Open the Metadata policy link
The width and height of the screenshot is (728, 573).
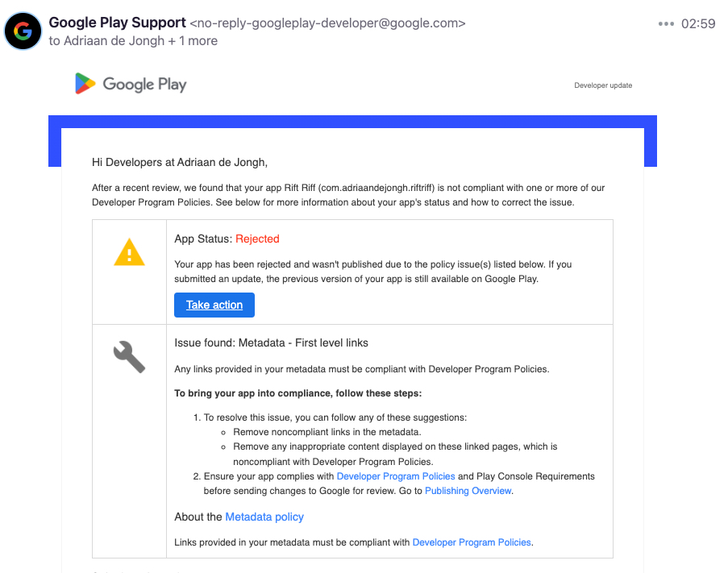tap(264, 517)
